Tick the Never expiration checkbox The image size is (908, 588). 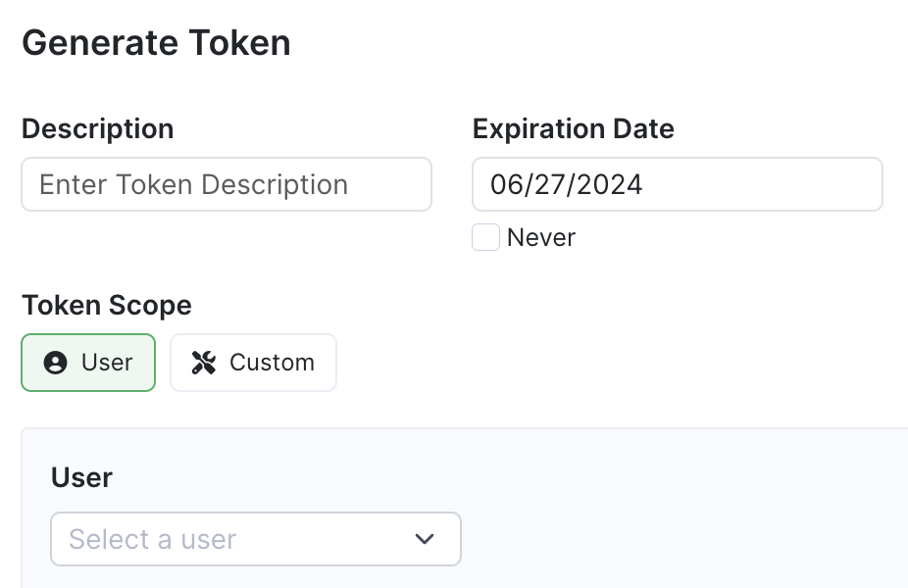pyautogui.click(x=485, y=237)
